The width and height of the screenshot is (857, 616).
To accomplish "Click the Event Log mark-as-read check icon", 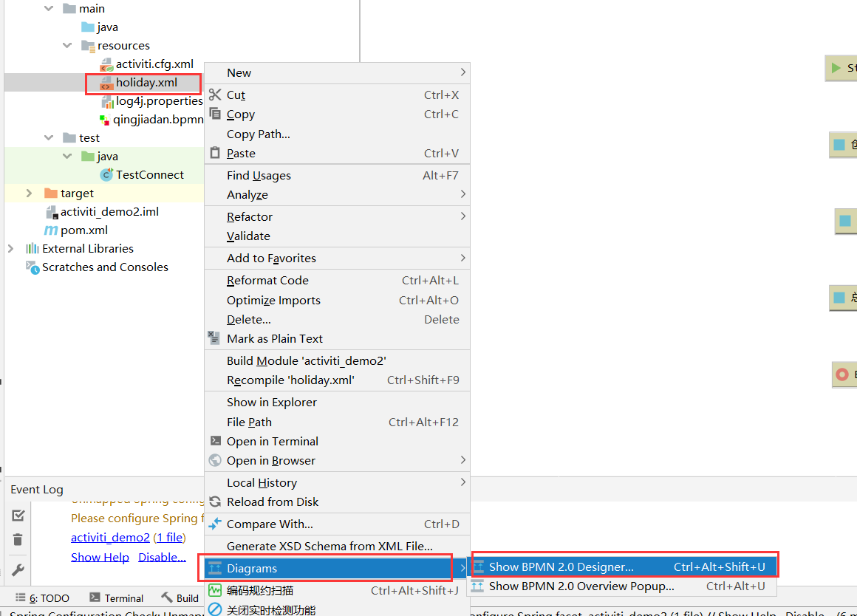I will (18, 516).
